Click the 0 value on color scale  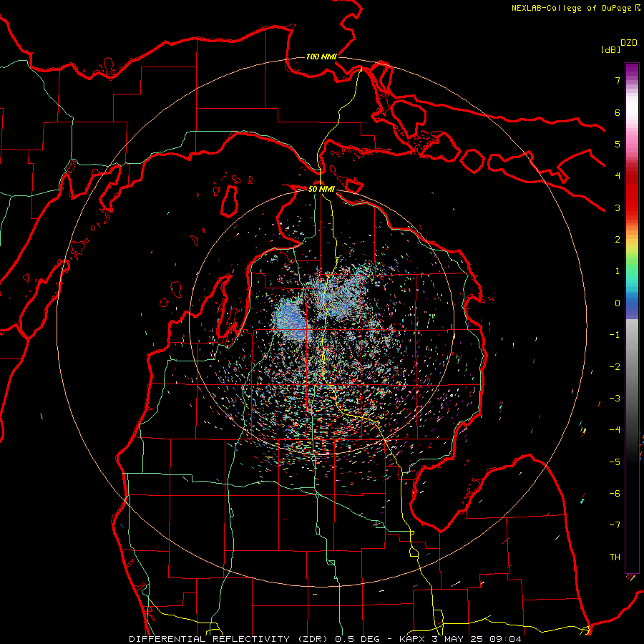coord(618,303)
